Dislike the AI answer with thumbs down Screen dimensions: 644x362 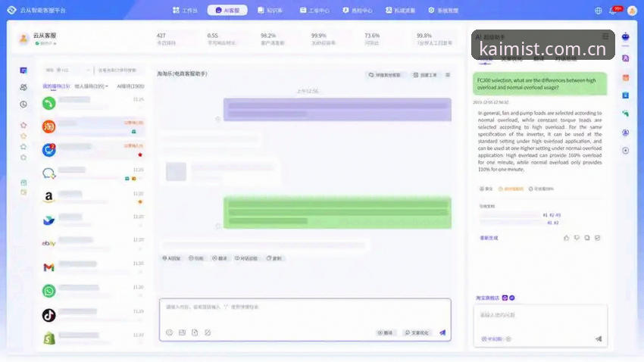[577, 238]
